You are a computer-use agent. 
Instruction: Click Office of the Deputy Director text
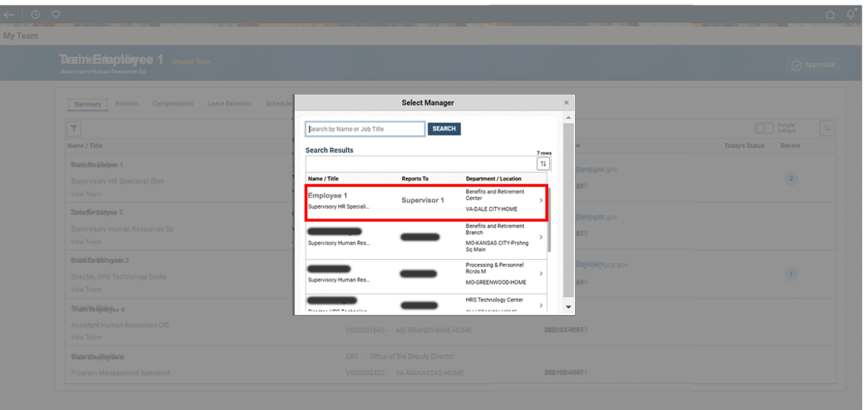(412, 357)
